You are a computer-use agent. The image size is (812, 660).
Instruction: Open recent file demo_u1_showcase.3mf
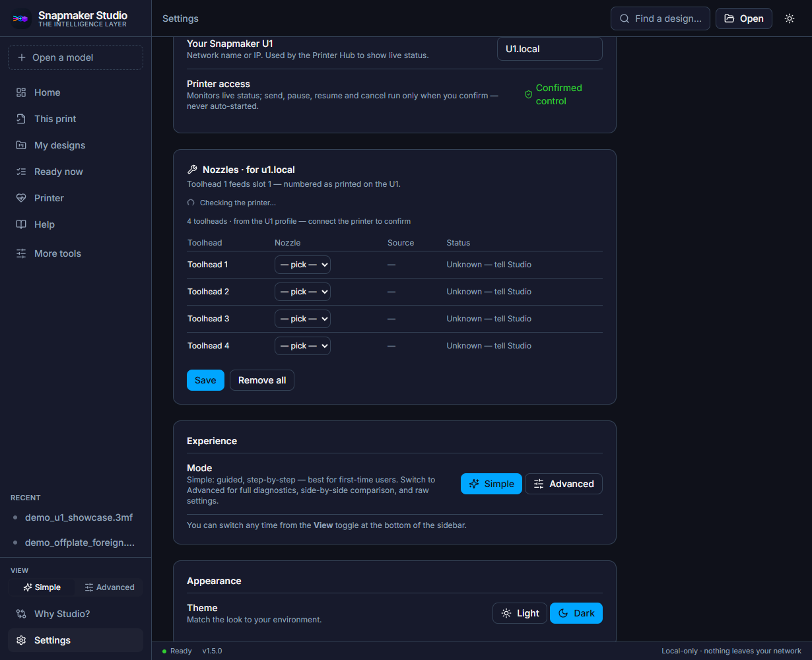[x=75, y=517]
